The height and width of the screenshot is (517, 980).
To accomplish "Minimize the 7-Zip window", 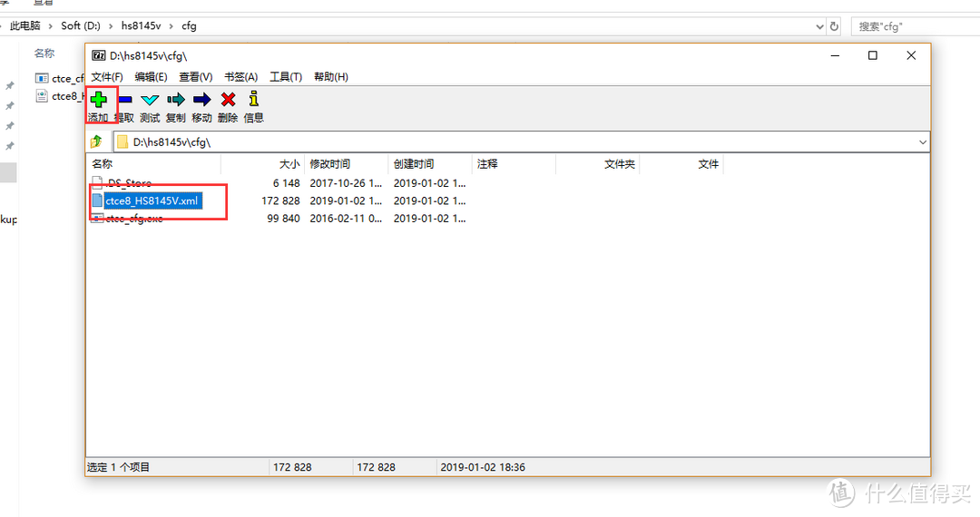I will (835, 55).
